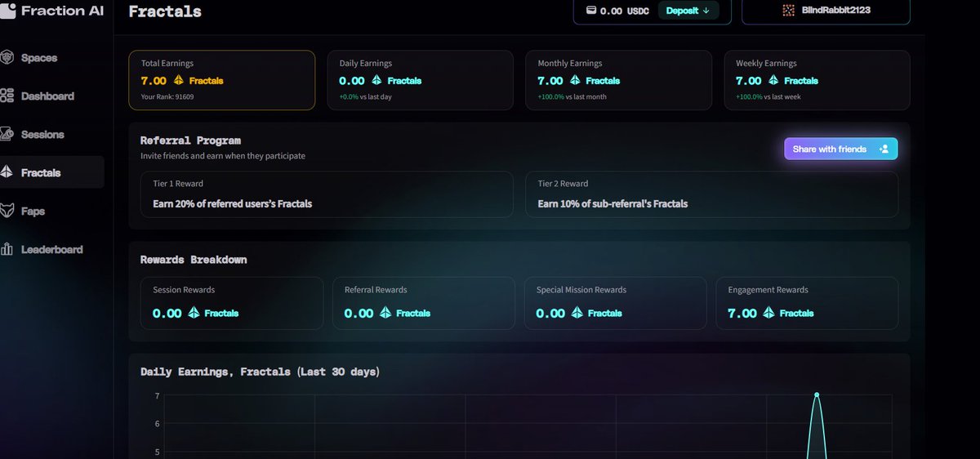980x459 pixels.
Task: Click the Fractals icon in Session Rewards
Action: click(194, 313)
